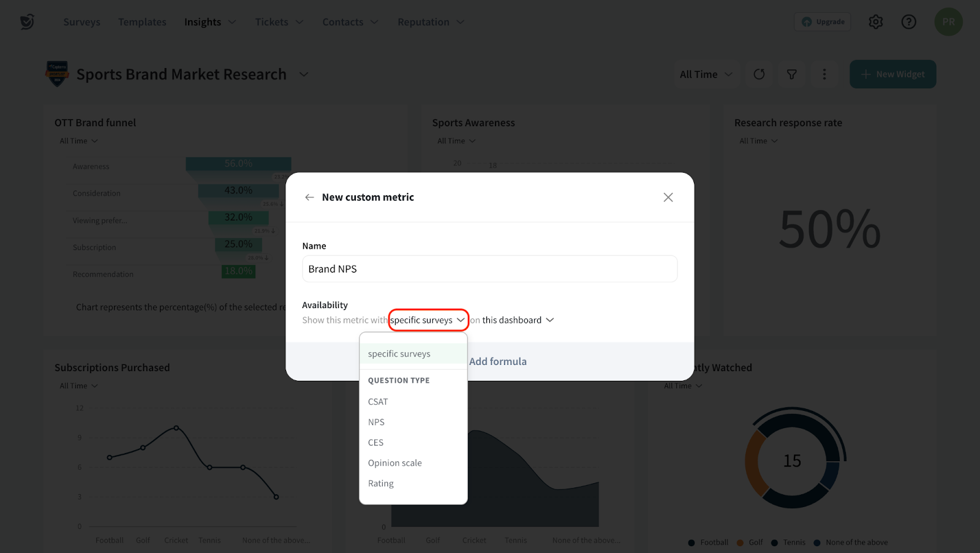
Task: Expand the Tickets menu
Action: 279,22
